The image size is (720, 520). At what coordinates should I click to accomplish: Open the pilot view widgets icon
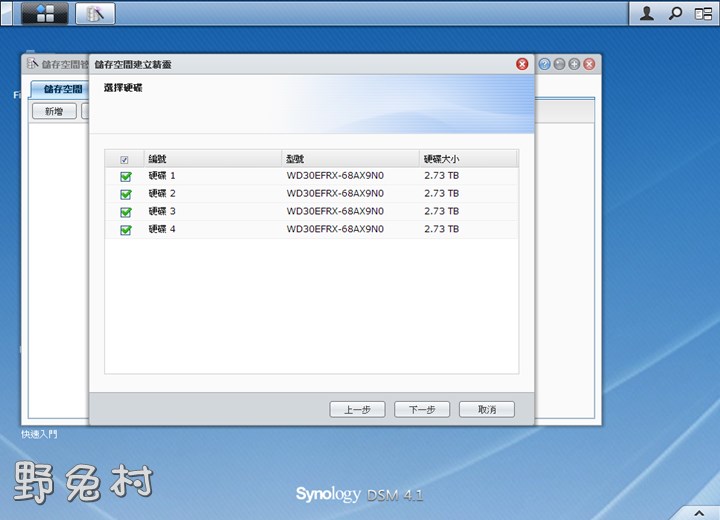coord(703,13)
